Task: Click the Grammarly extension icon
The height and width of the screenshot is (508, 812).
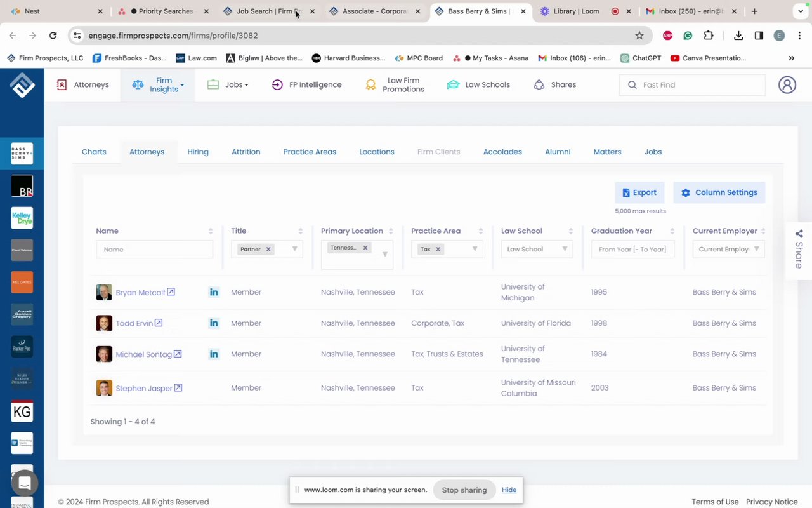Action: (688, 36)
